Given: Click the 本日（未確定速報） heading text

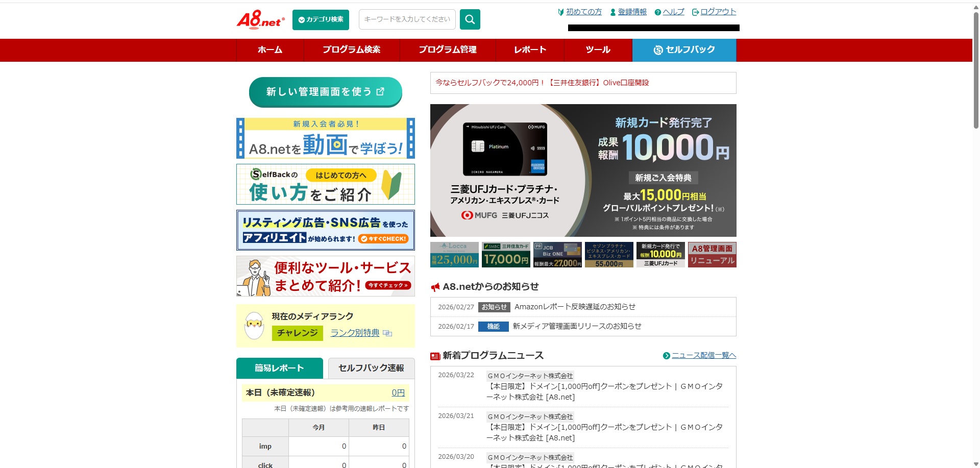Looking at the screenshot, I should [x=280, y=392].
